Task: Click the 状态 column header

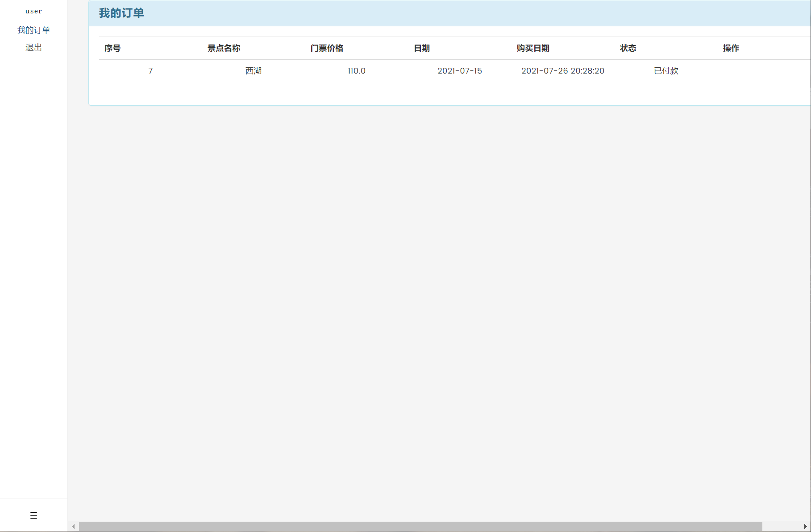Action: click(x=628, y=48)
